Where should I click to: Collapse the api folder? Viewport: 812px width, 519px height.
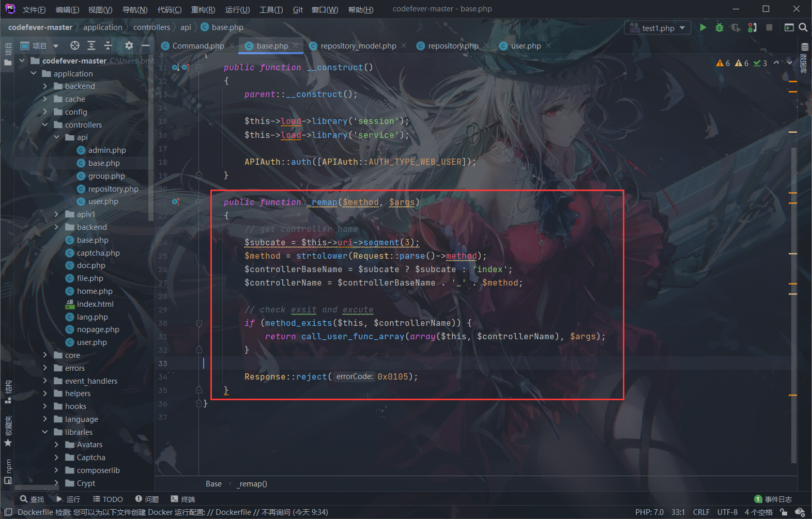coord(57,137)
